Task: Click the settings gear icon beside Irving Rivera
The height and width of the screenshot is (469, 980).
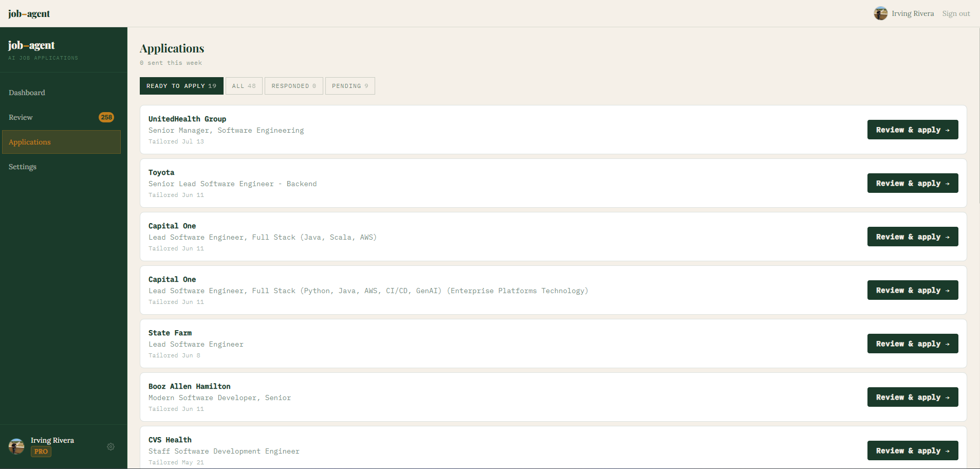Action: [x=110, y=446]
